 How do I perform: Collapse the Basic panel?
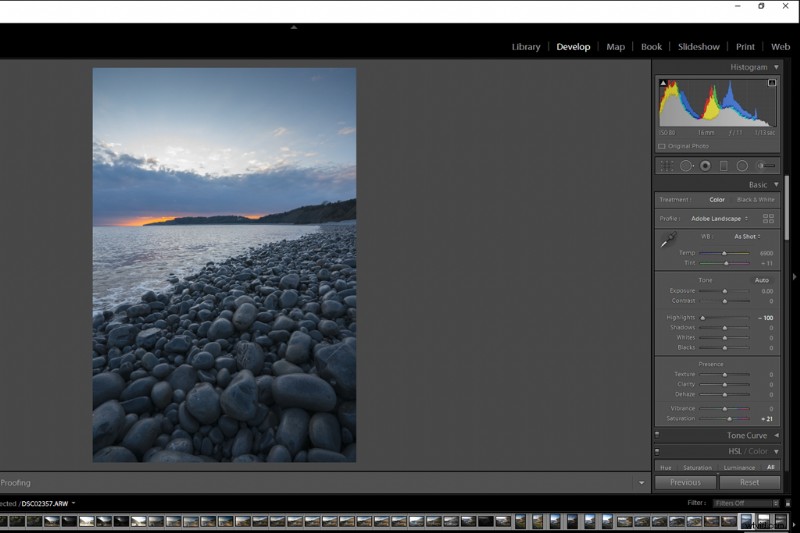click(x=777, y=185)
